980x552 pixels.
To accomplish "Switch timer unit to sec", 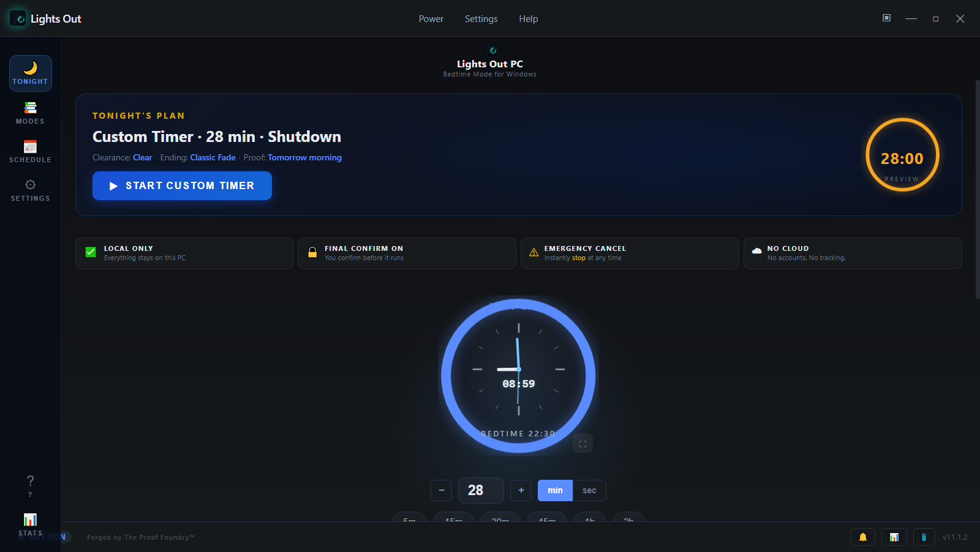I will (589, 490).
